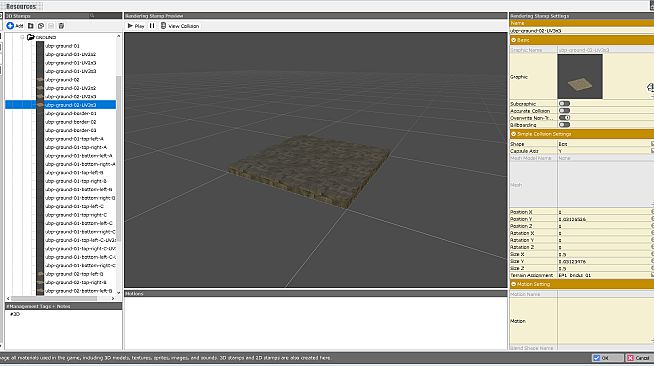Click the search magnifier in 3D Stamps header

92,16
